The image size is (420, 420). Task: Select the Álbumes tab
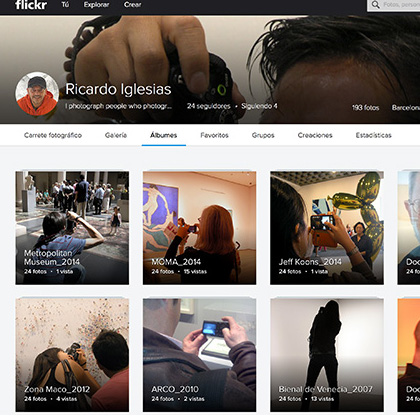point(163,135)
